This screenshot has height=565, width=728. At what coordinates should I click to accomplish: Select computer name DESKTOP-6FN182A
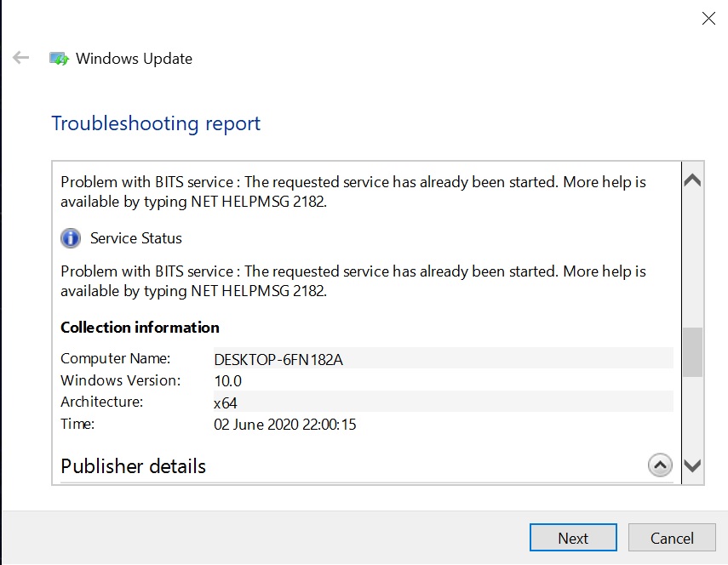[x=278, y=359]
